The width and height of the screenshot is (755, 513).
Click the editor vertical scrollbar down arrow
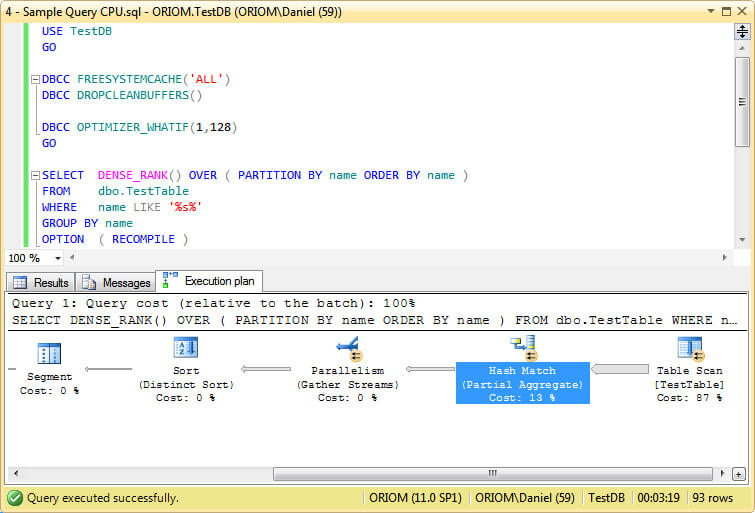pos(742,239)
